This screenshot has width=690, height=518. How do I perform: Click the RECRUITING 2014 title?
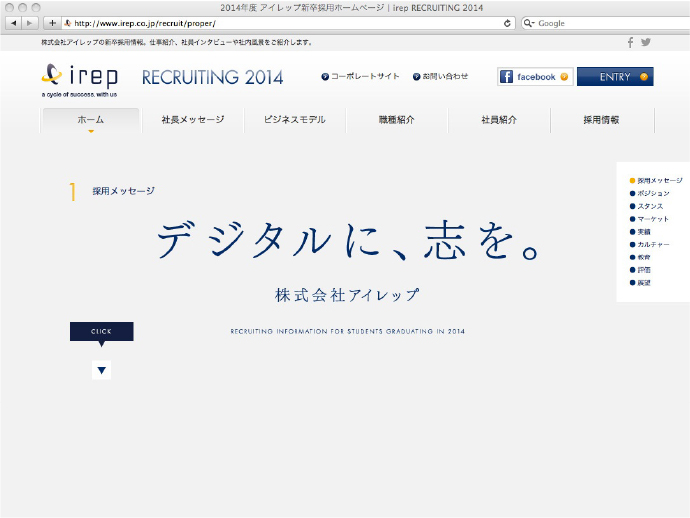coord(213,77)
